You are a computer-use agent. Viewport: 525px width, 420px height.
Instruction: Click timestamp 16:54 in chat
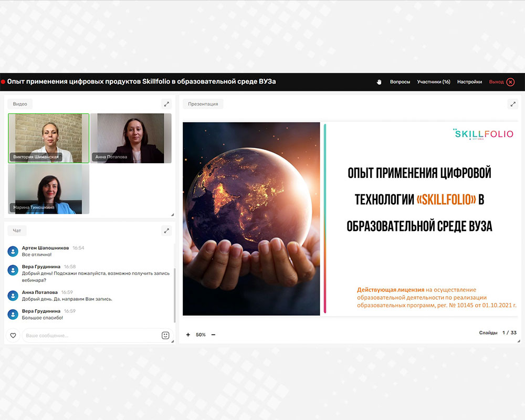click(x=78, y=248)
